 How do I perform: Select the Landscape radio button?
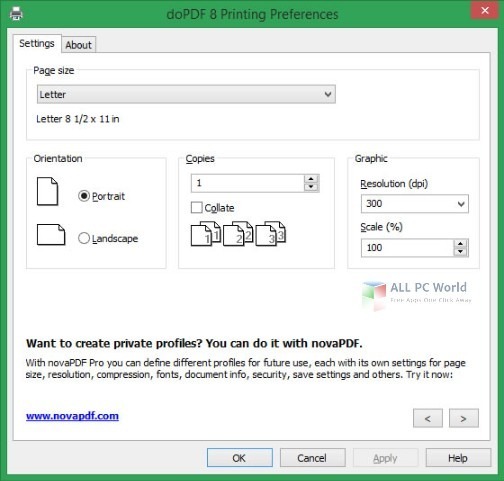[x=84, y=238]
